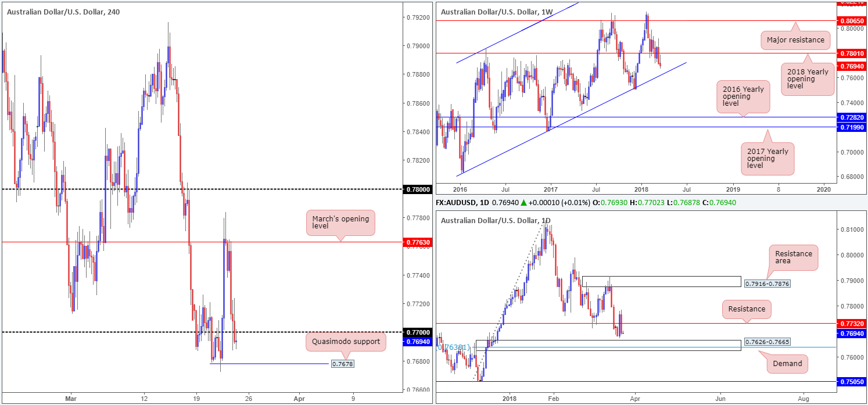Click the "Resistance" callout on daily chart
The height and width of the screenshot is (405, 868).
[747, 309]
